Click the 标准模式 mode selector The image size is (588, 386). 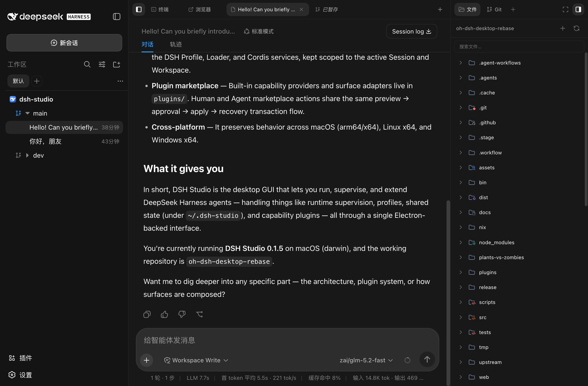pos(259,31)
